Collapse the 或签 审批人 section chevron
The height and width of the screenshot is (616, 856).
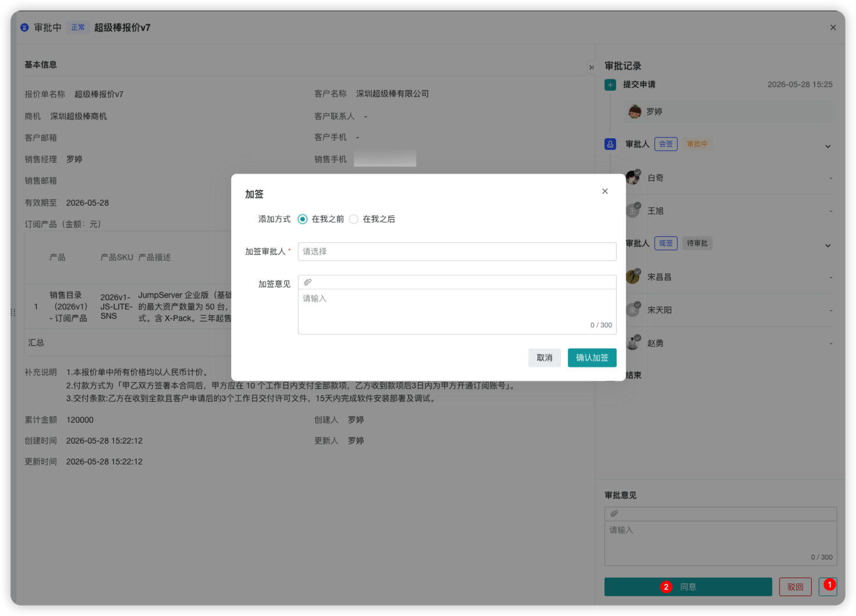(828, 246)
